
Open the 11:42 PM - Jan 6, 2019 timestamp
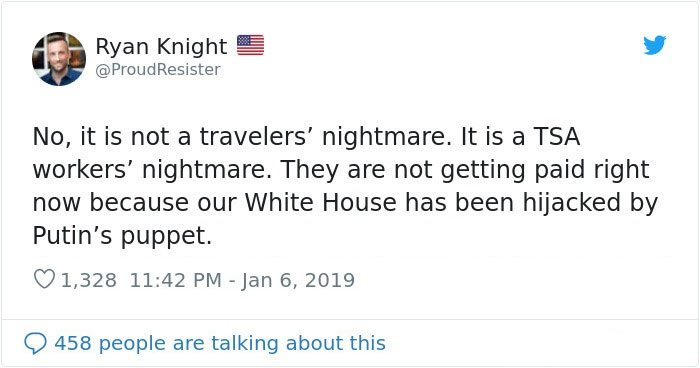click(242, 280)
